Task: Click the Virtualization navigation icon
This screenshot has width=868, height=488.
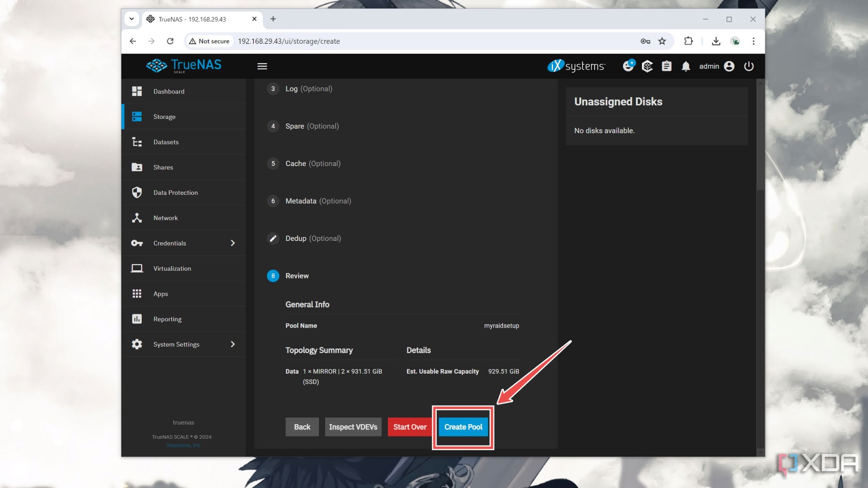Action: (136, 268)
